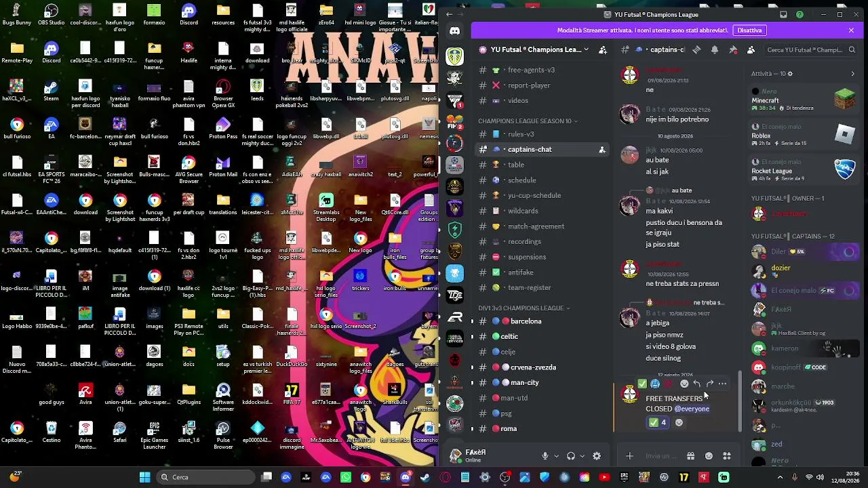Open the FC server icon with badge 1
The image size is (868, 488).
click(454, 100)
